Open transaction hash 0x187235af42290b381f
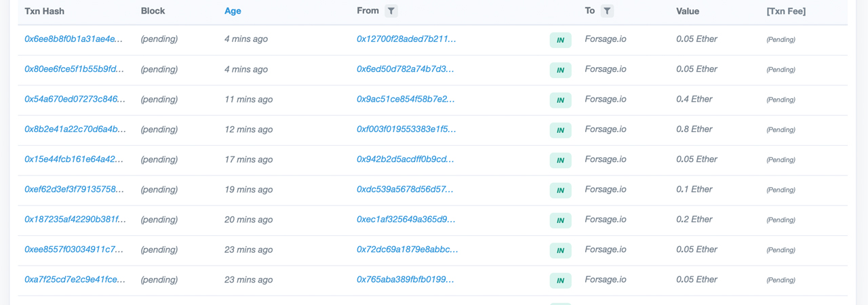Viewport: 868px width, 305px height. [x=75, y=220]
